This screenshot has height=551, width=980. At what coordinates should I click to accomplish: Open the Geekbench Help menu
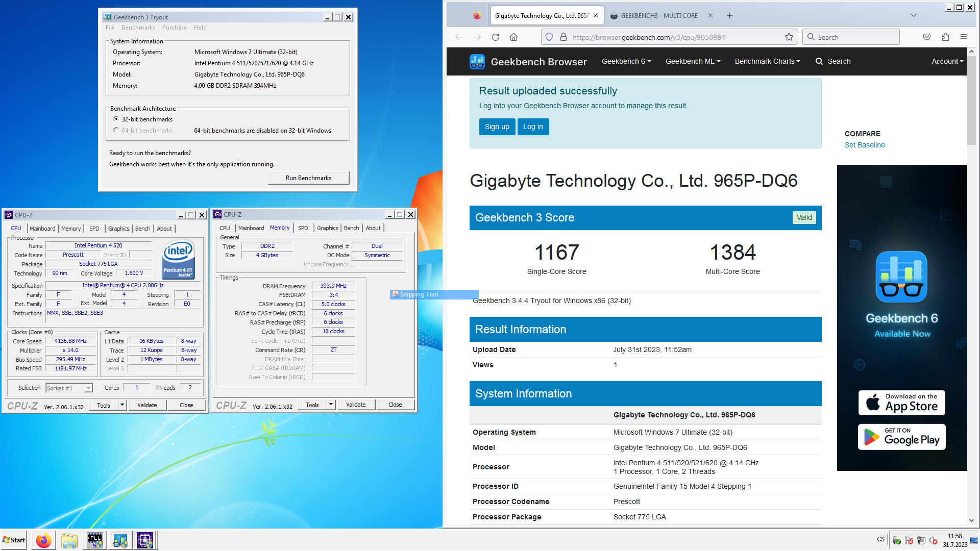tap(200, 28)
